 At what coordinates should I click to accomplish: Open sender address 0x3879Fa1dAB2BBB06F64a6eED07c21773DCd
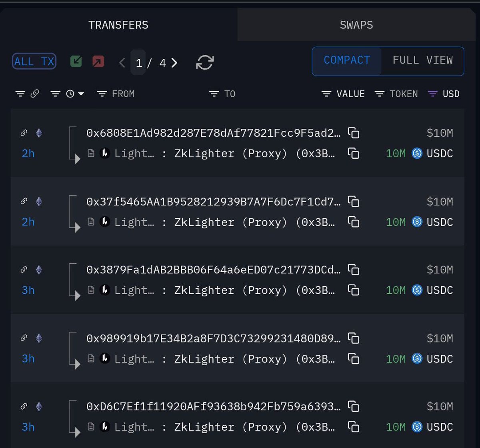click(x=214, y=270)
